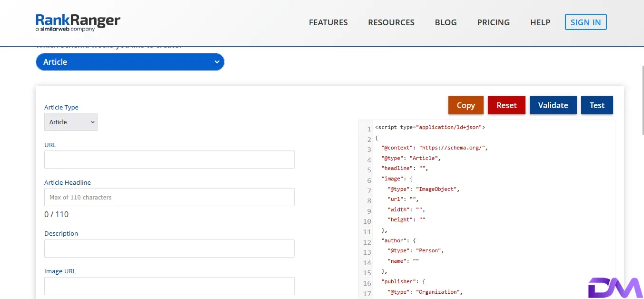Open the Features menu
This screenshot has height=299, width=644.
pyautogui.click(x=328, y=22)
